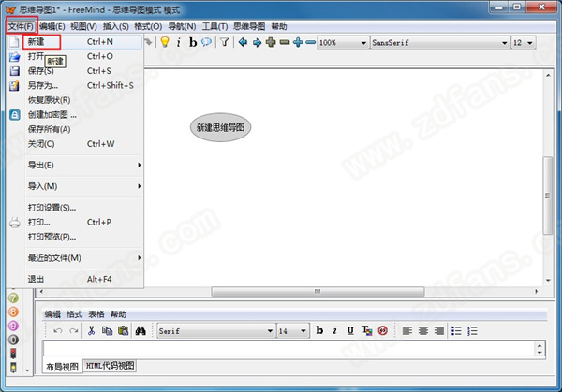
Task: Click the funnel filter icon
Action: (x=225, y=42)
